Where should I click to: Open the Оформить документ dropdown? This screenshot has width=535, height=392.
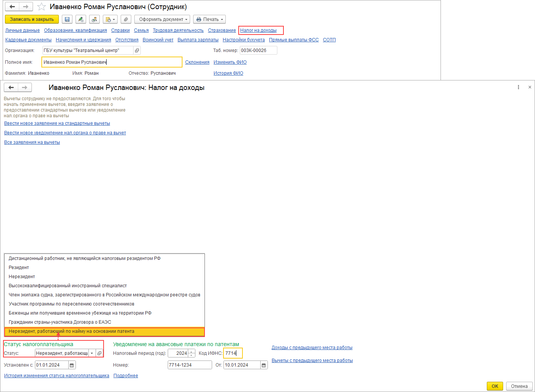pos(163,19)
